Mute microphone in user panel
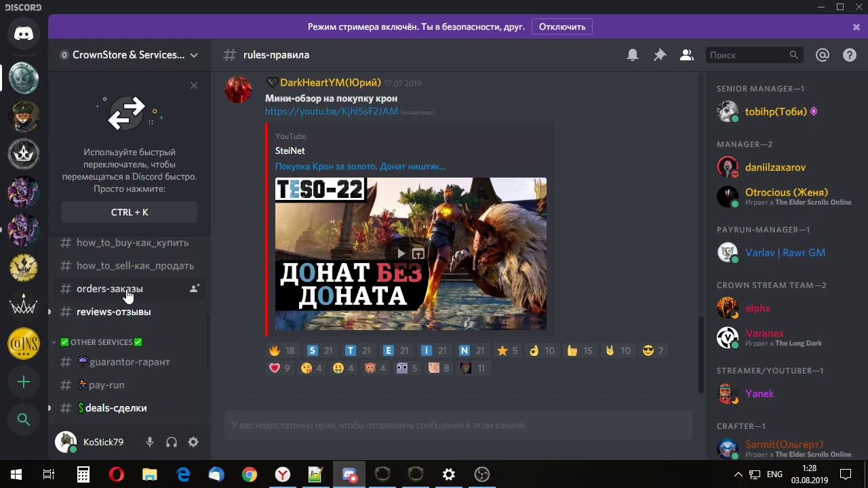Image resolution: width=868 pixels, height=488 pixels. click(150, 442)
